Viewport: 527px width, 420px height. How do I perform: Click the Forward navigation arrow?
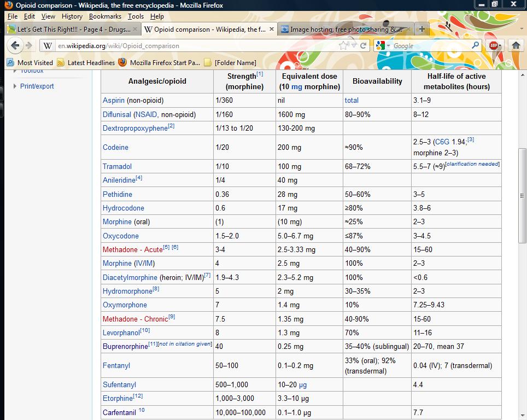[29, 46]
